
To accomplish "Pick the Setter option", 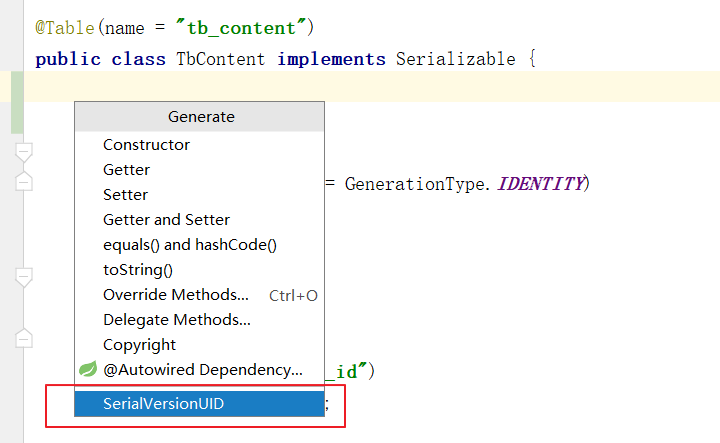I will pos(199,195).
